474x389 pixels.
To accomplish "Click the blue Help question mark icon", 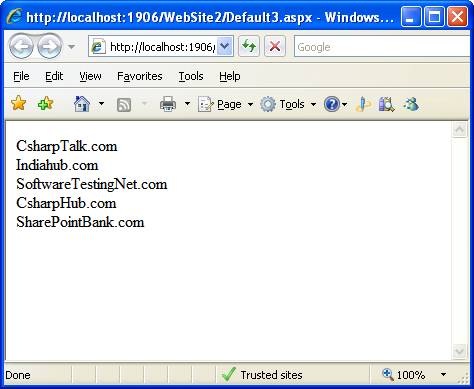I will [x=332, y=104].
